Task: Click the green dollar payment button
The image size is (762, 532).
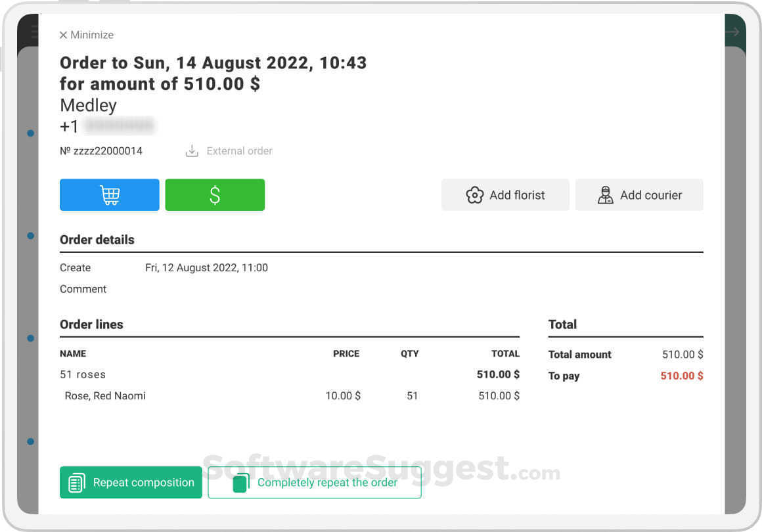Action: click(215, 195)
